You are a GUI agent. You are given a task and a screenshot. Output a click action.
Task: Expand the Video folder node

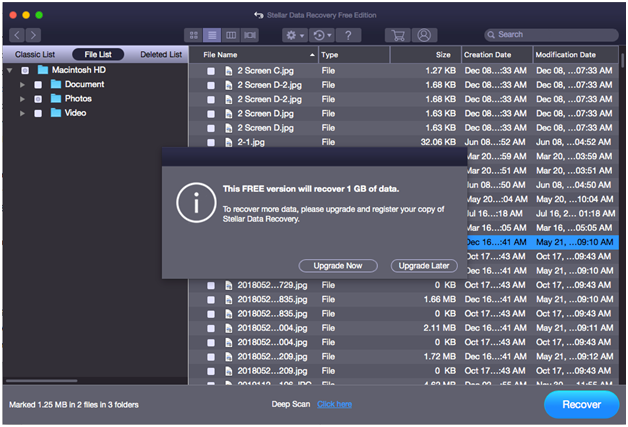click(x=22, y=113)
